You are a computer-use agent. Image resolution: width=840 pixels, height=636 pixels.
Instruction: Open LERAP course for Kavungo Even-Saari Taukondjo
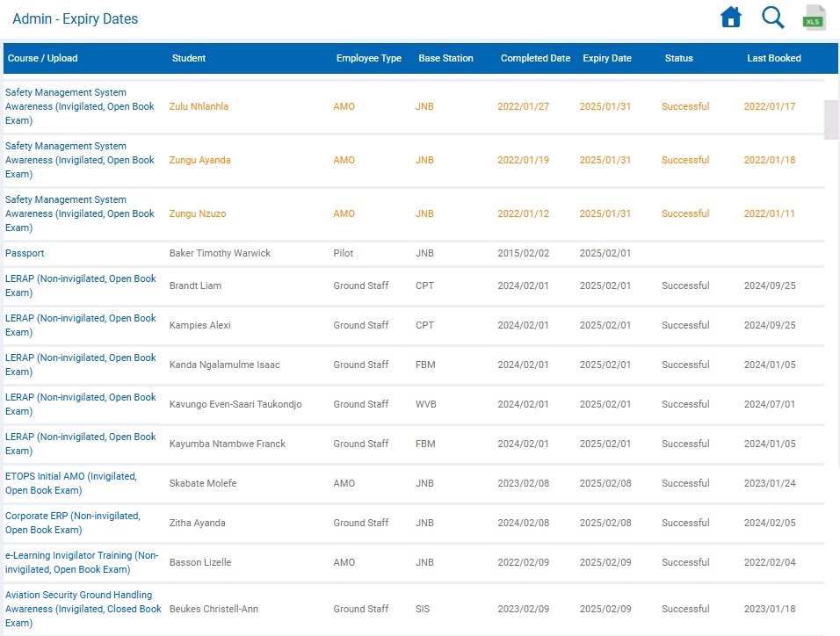click(x=81, y=405)
